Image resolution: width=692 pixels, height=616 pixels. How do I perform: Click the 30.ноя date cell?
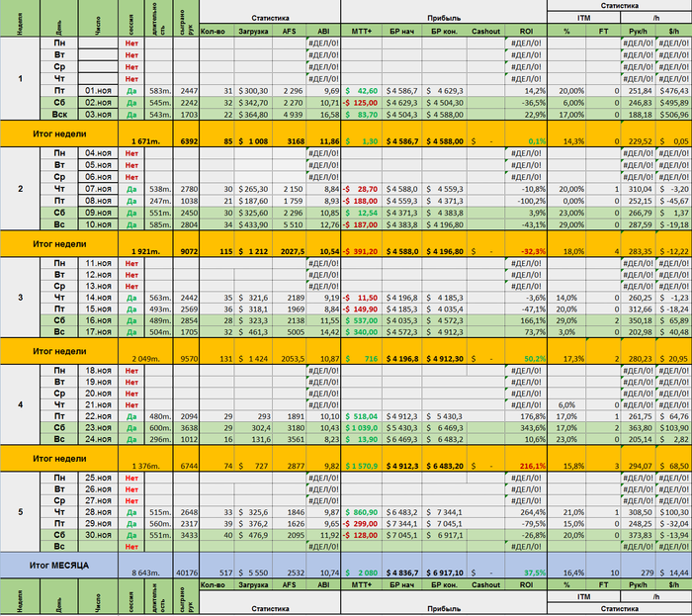98,535
